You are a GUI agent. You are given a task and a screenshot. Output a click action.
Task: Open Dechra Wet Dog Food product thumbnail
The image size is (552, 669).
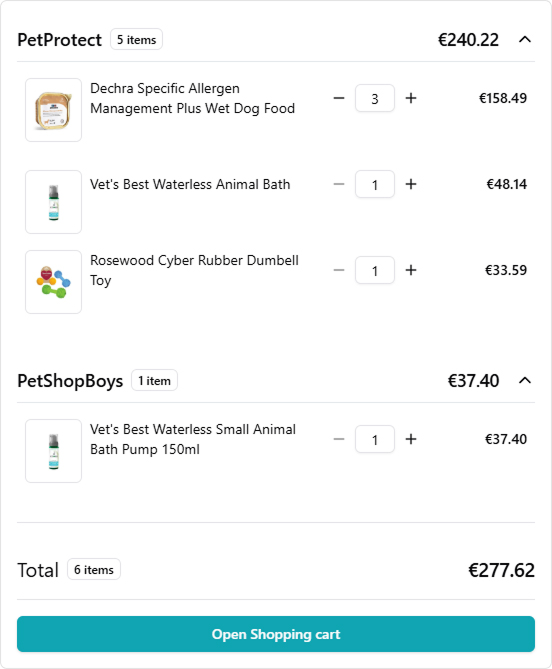pos(53,110)
